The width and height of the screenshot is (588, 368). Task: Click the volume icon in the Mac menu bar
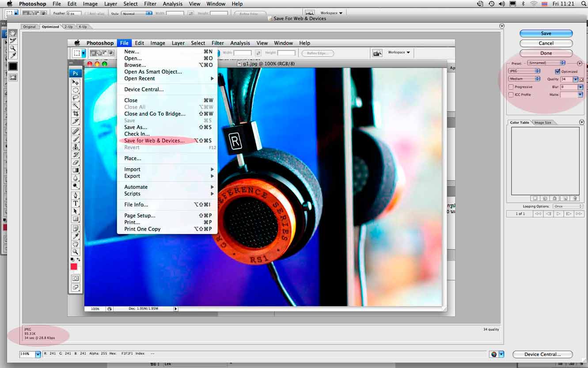coord(502,4)
